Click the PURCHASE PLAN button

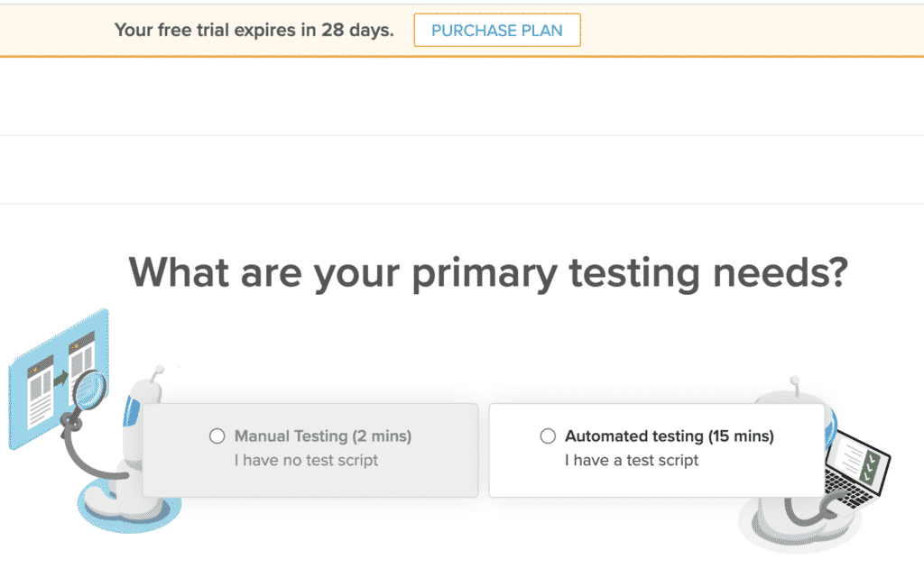496,31
